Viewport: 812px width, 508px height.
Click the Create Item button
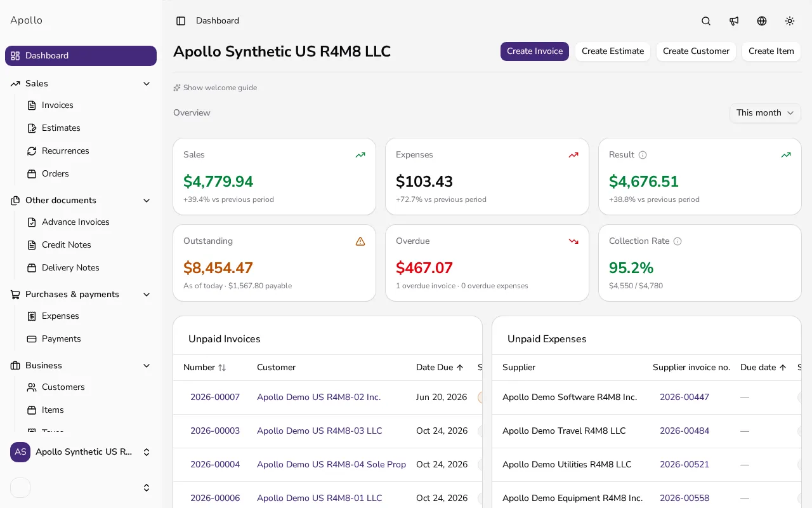click(x=771, y=51)
